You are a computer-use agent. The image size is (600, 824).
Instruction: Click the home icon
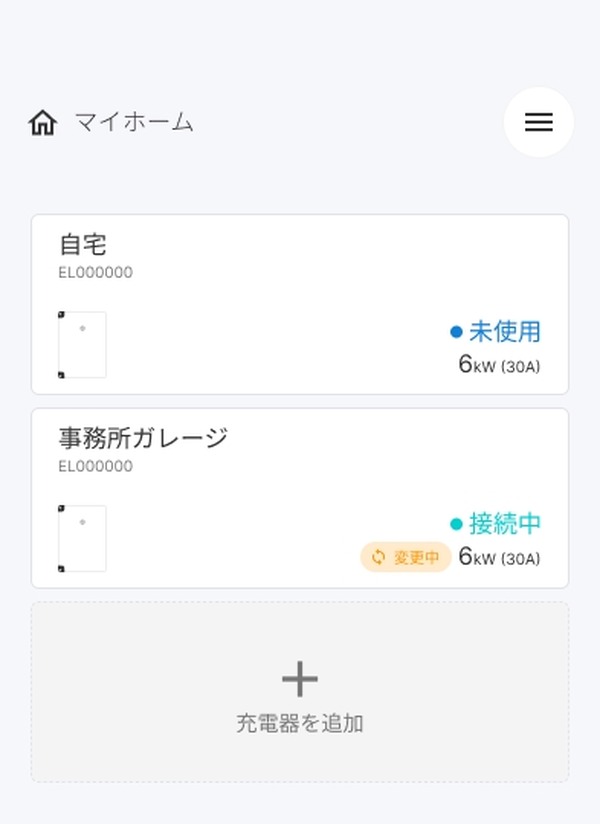[43, 123]
